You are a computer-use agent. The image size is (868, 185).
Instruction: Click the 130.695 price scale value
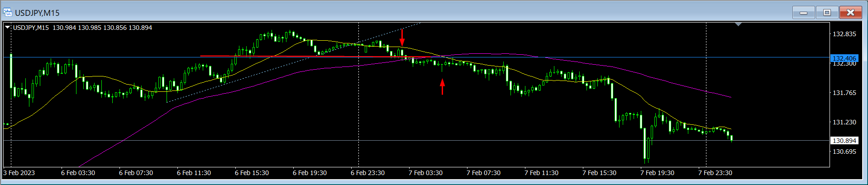[x=844, y=152]
